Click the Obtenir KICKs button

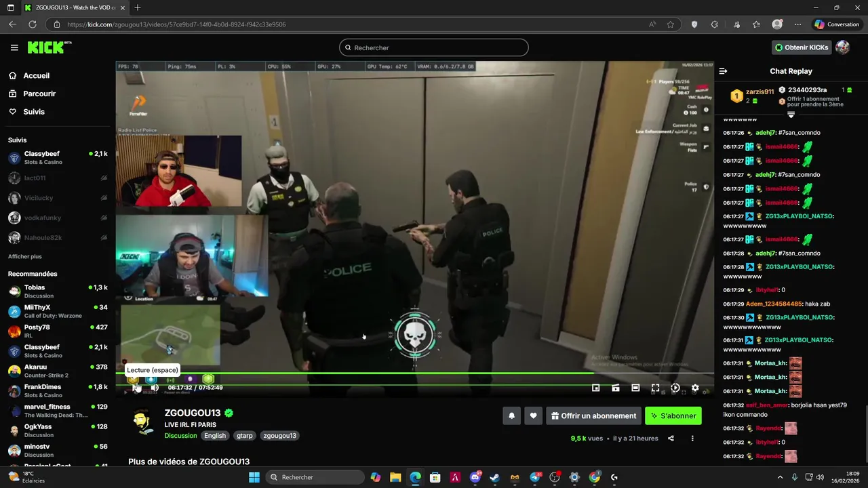coord(802,47)
